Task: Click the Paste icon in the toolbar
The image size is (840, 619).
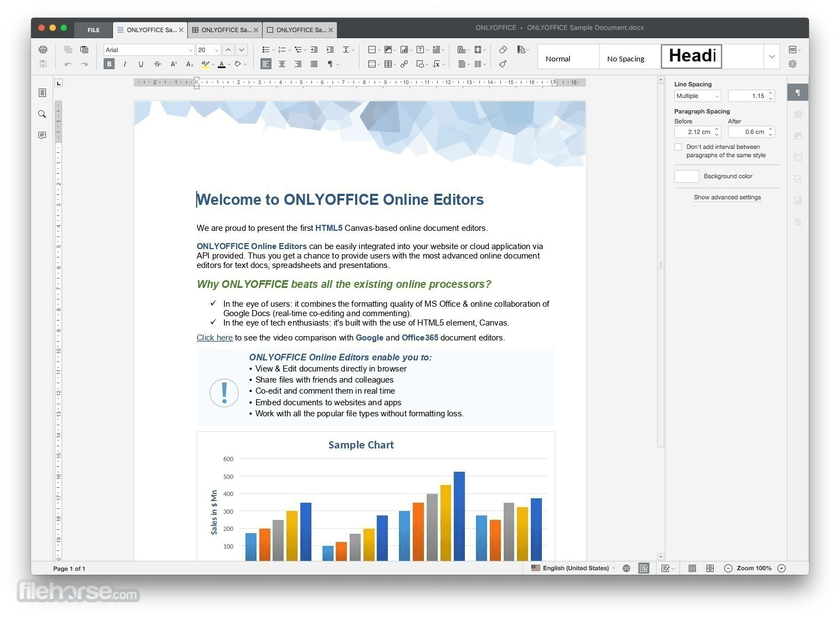Action: [84, 50]
